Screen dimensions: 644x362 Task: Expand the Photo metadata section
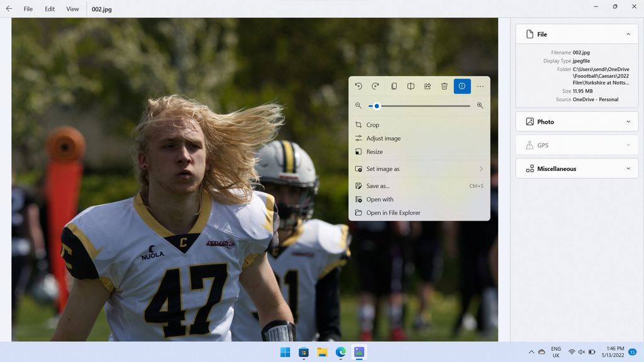coord(628,121)
